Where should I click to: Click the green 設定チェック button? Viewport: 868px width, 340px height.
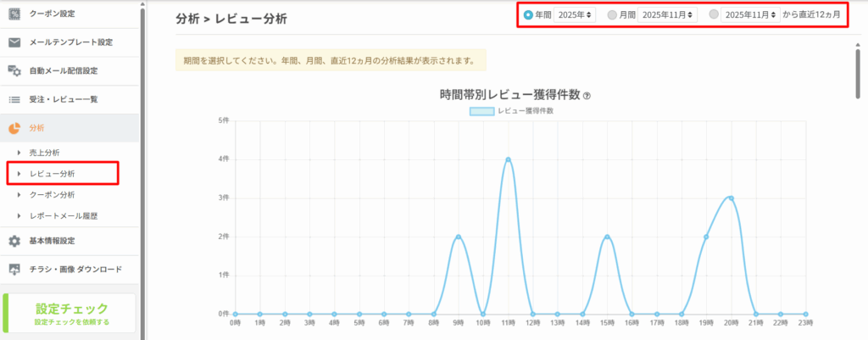coord(70,313)
